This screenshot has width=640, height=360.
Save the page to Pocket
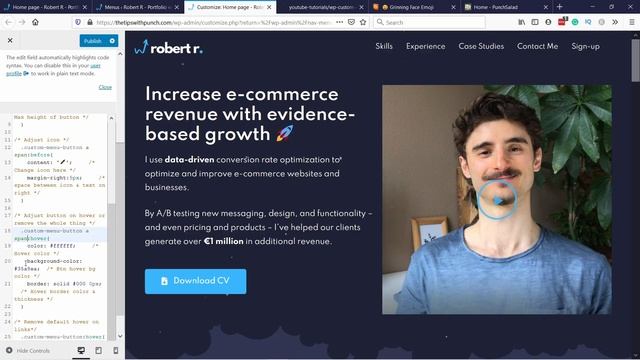[x=351, y=22]
